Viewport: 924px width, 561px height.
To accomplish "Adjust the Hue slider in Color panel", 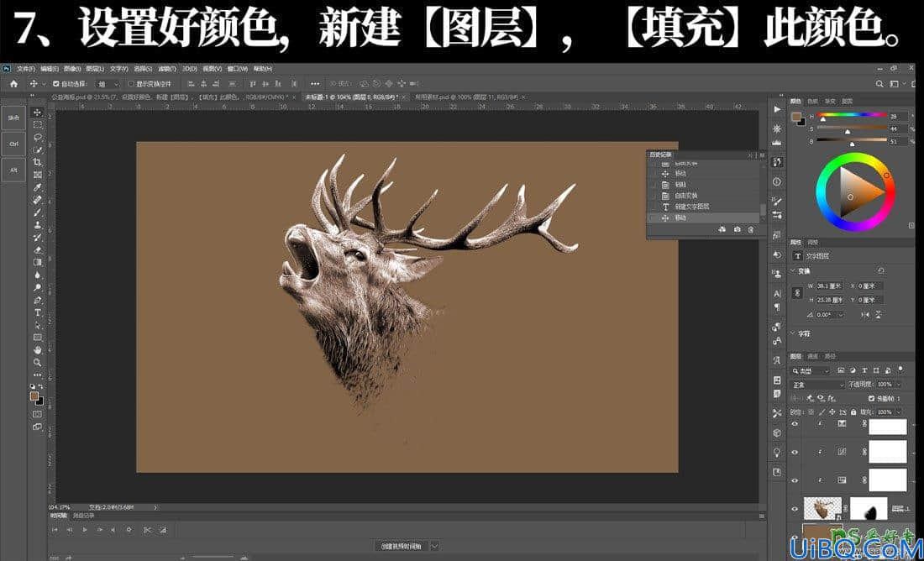I will [852, 116].
